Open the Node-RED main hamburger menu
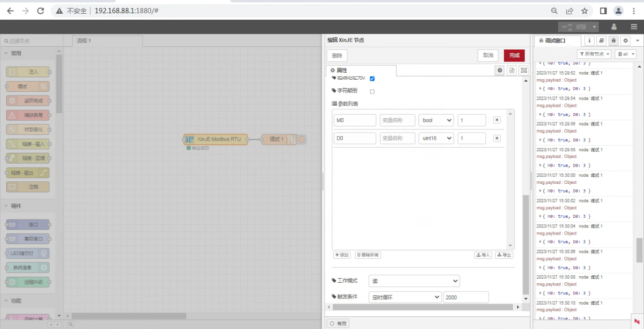Viewport: 644px width, 329px height. coord(634,26)
